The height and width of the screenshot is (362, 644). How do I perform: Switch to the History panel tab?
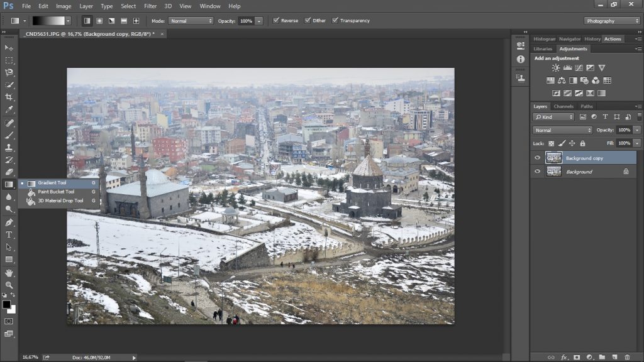coord(592,39)
